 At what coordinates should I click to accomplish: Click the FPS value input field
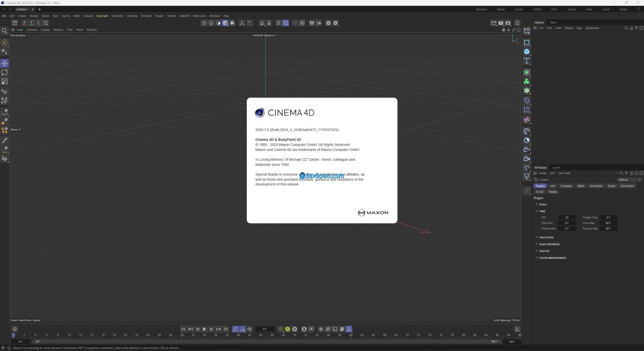[x=567, y=217]
